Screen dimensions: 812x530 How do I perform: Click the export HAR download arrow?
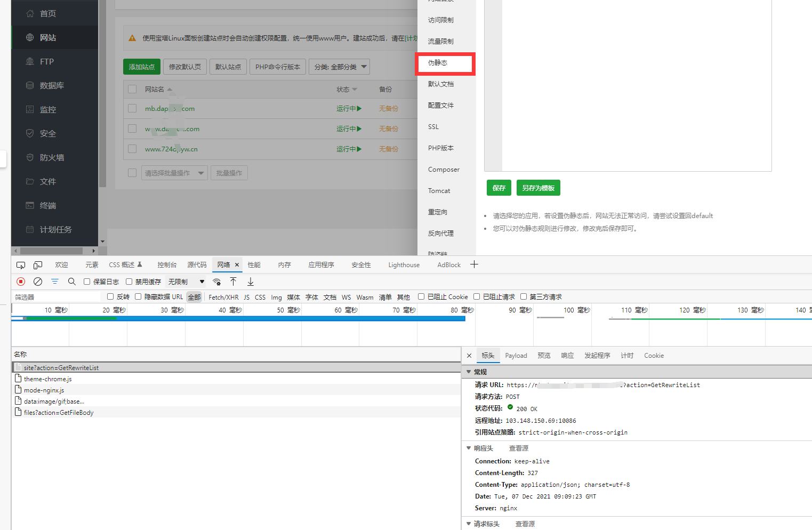click(250, 282)
